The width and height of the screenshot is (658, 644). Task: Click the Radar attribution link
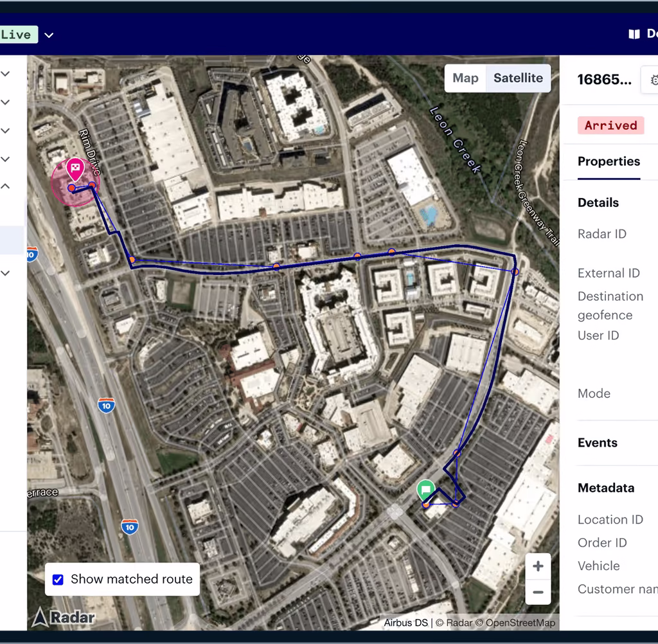pyautogui.click(x=454, y=623)
